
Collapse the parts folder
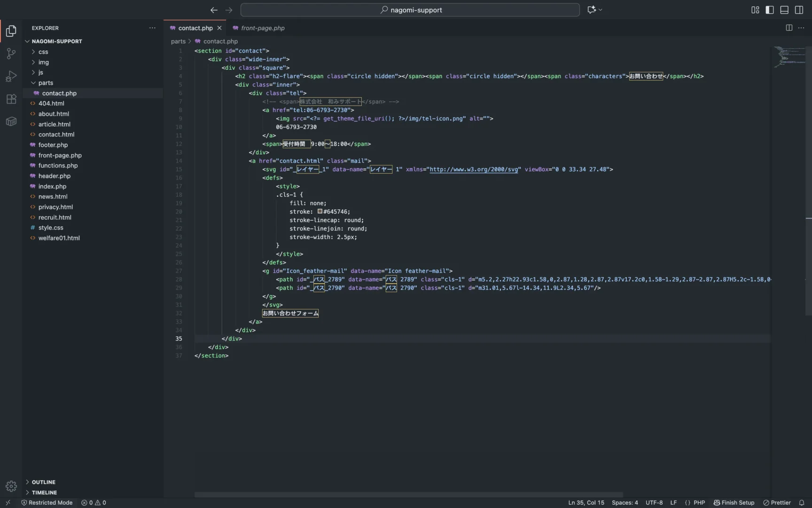tap(46, 83)
